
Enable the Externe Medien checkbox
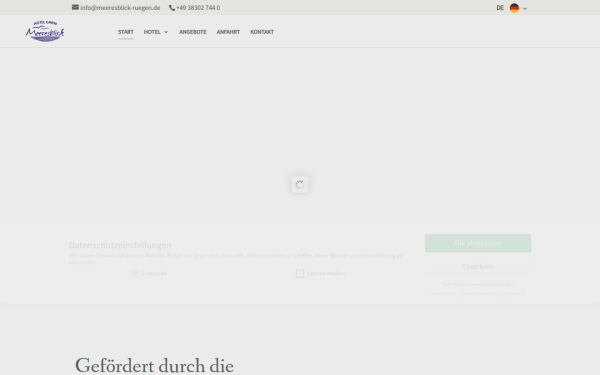click(x=300, y=273)
